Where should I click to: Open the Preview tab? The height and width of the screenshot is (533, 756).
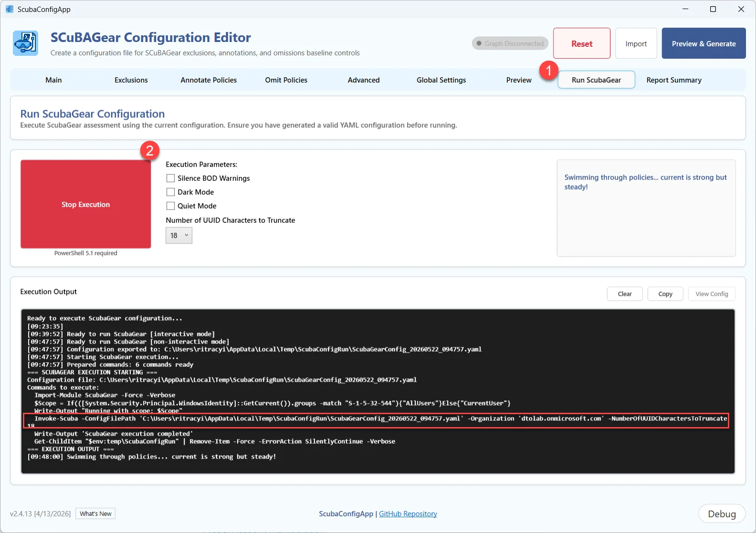(519, 80)
